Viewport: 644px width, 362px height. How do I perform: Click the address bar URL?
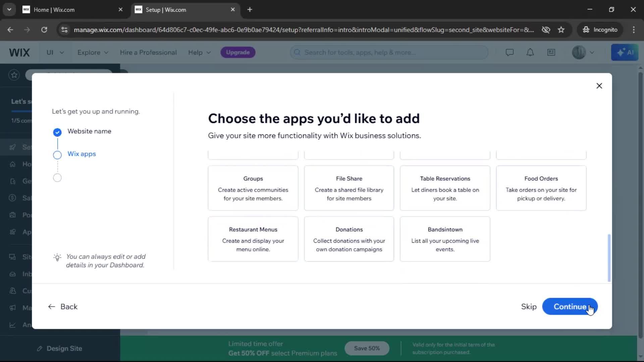click(304, 30)
